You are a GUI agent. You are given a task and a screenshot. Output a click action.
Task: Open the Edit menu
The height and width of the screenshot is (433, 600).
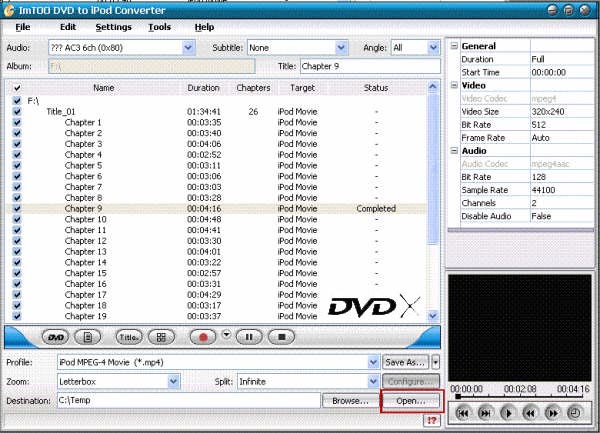pyautogui.click(x=68, y=27)
